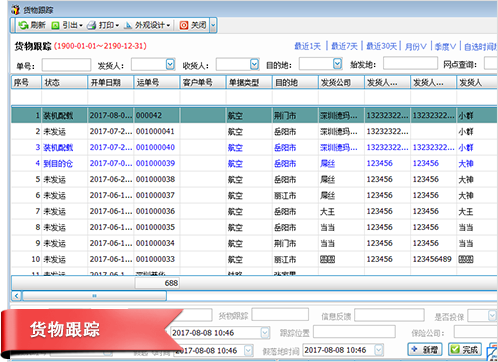Screen dimensions: 498x362
Task: Filter by 最近30天 link
Action: pos(381,46)
